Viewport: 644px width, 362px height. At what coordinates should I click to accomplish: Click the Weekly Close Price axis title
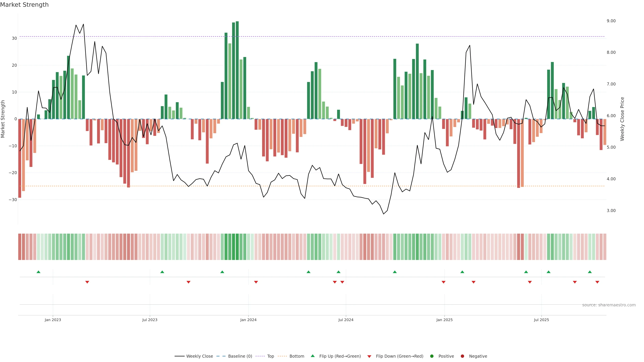[622, 119]
